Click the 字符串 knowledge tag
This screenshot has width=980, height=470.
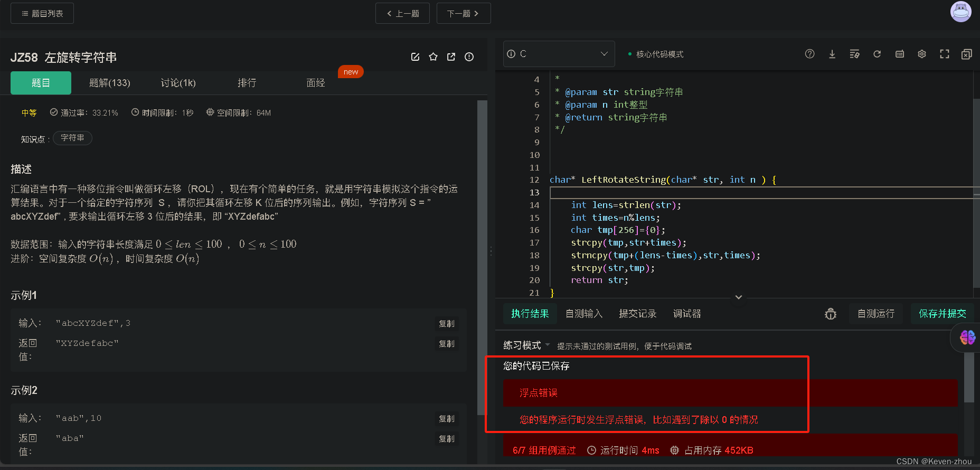point(72,138)
